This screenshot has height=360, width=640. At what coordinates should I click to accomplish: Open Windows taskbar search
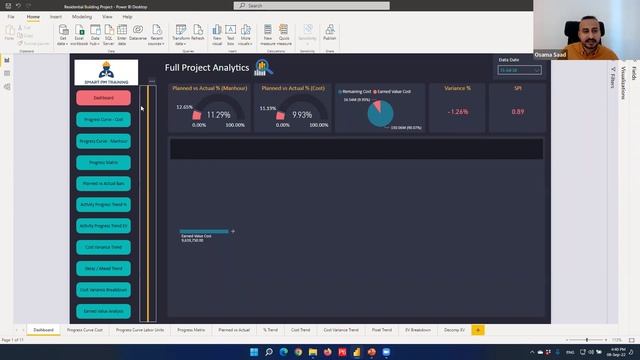click(269, 352)
